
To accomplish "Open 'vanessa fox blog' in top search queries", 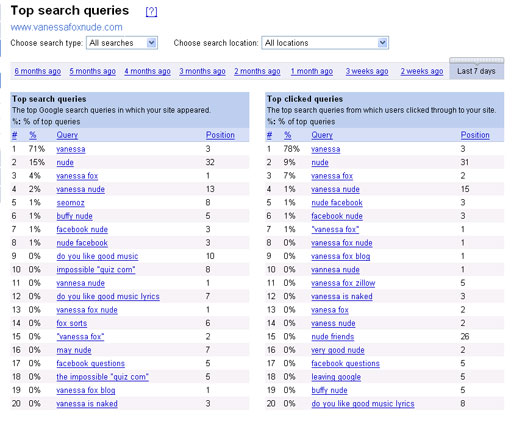I will 86,390.
